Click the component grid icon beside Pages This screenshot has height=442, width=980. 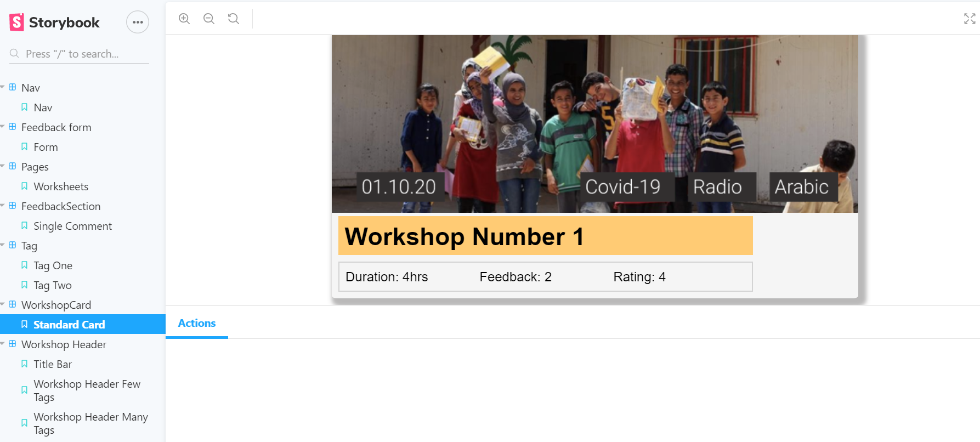[13, 166]
